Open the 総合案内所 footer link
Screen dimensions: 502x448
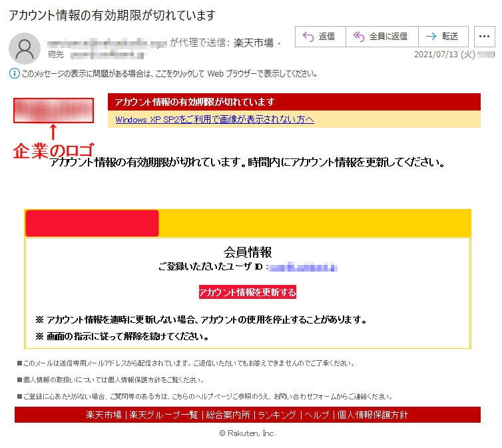228,415
